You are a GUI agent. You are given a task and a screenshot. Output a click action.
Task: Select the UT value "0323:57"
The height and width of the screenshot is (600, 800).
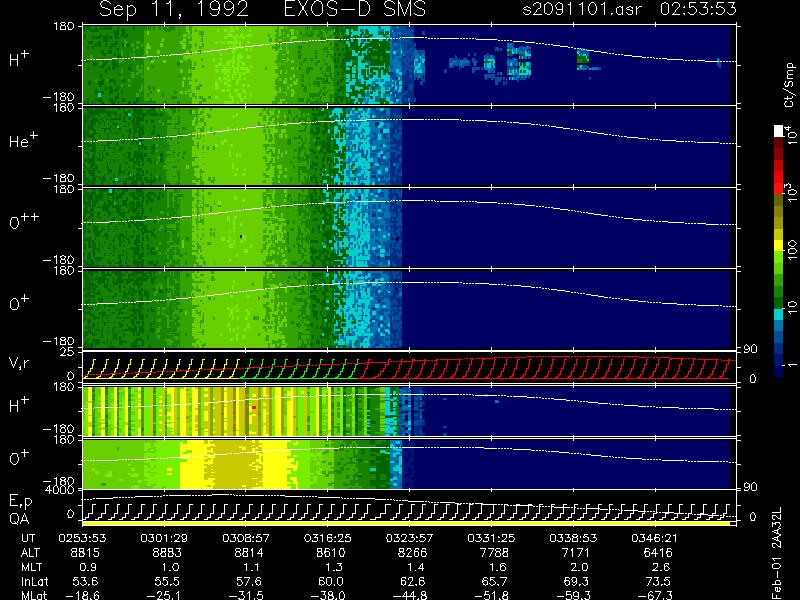click(x=409, y=538)
